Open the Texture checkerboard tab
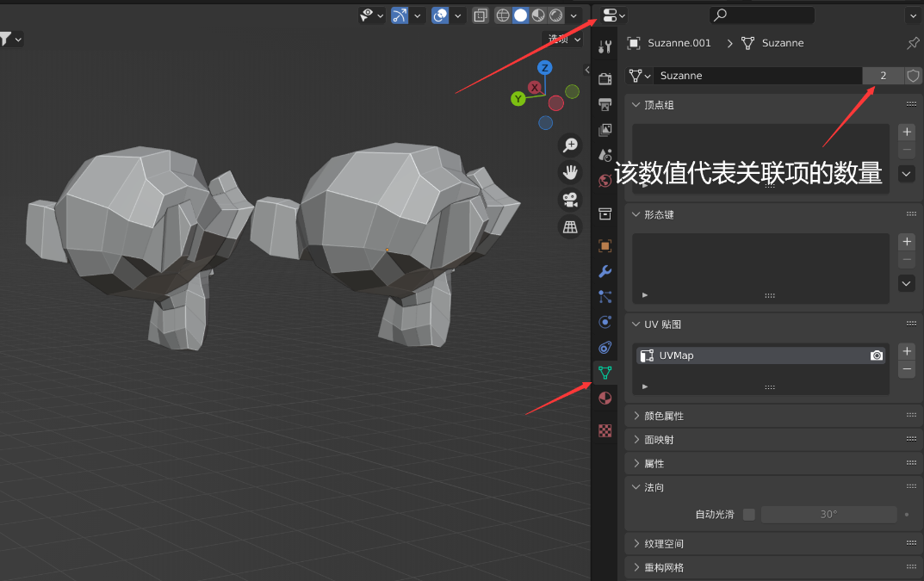 (x=605, y=430)
